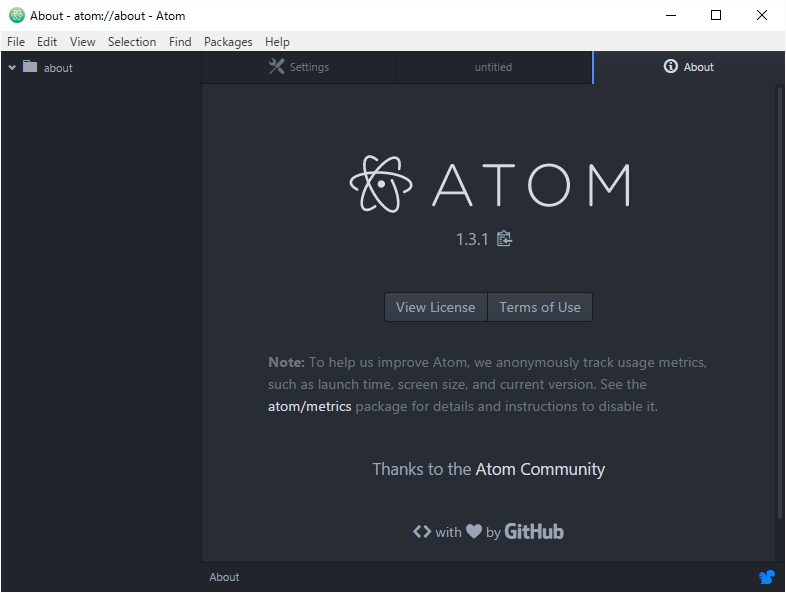Open the File menu
786x593 pixels.
point(16,42)
